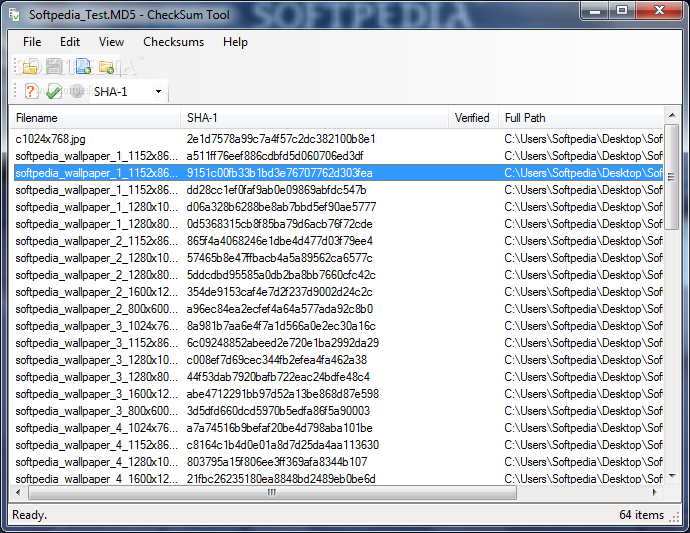Select the c1024x768.jpg file row
The image size is (690, 533).
pyautogui.click(x=337, y=139)
